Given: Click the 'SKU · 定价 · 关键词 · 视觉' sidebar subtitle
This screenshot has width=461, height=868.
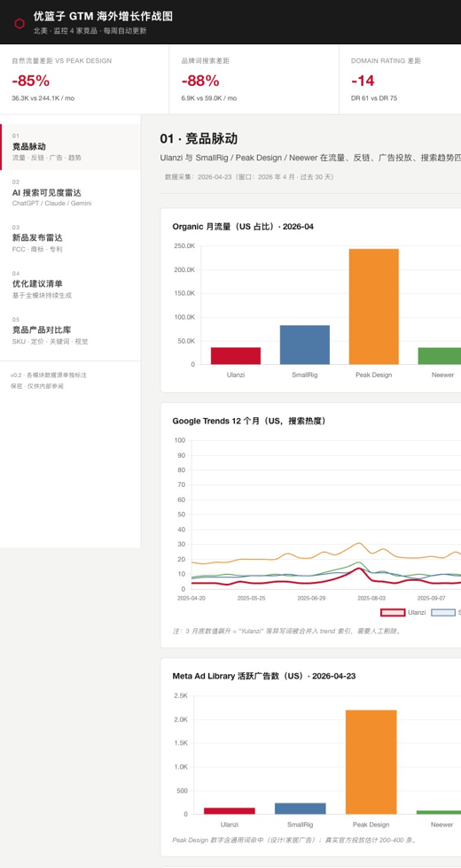Looking at the screenshot, I should click(x=50, y=342).
